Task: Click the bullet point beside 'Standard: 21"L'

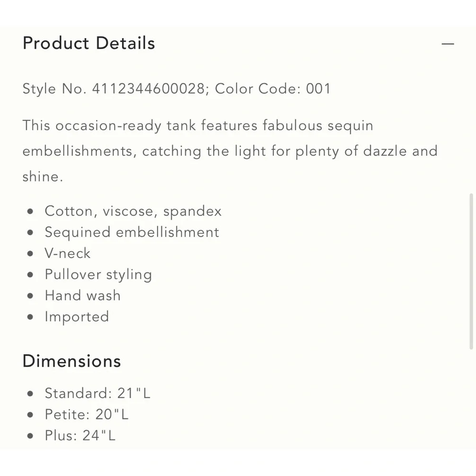Action: 30,394
